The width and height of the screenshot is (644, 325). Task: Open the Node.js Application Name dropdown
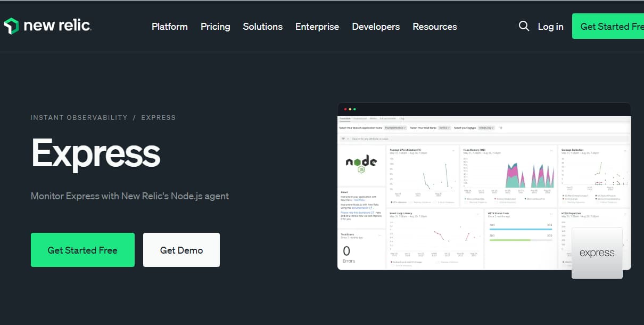395,128
